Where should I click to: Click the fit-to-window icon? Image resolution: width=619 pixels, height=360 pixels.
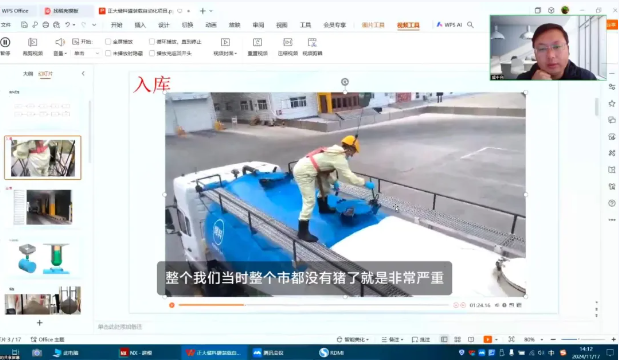click(x=512, y=339)
